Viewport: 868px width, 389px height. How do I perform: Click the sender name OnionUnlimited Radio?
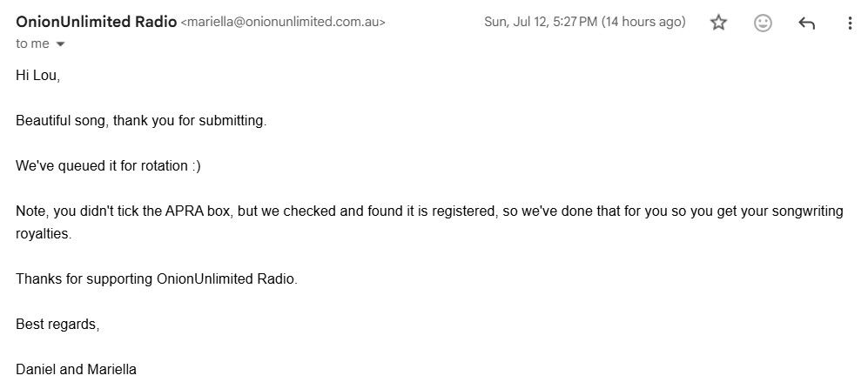[97, 22]
